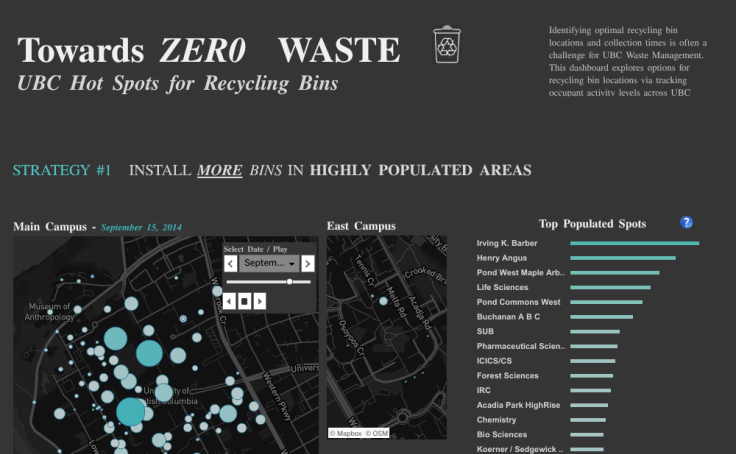
Task: Click the Pharmaceutical Scien.. label
Action: 521,346
